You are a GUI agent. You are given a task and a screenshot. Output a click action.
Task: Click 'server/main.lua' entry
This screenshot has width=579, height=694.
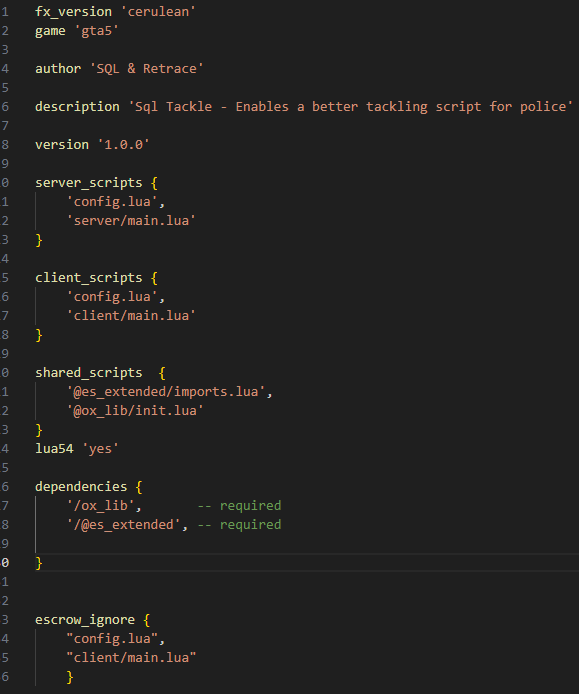[131, 220]
